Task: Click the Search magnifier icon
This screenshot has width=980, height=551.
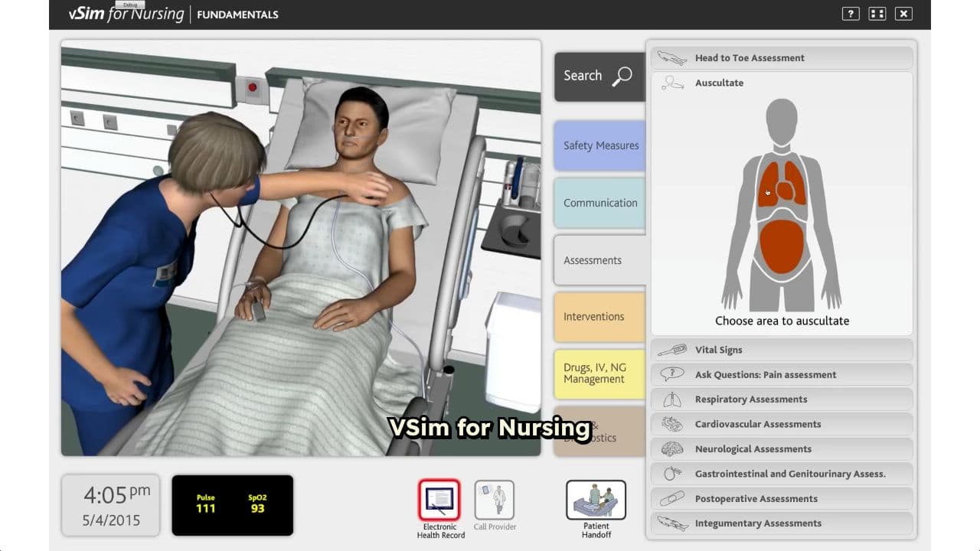Action: tap(622, 77)
